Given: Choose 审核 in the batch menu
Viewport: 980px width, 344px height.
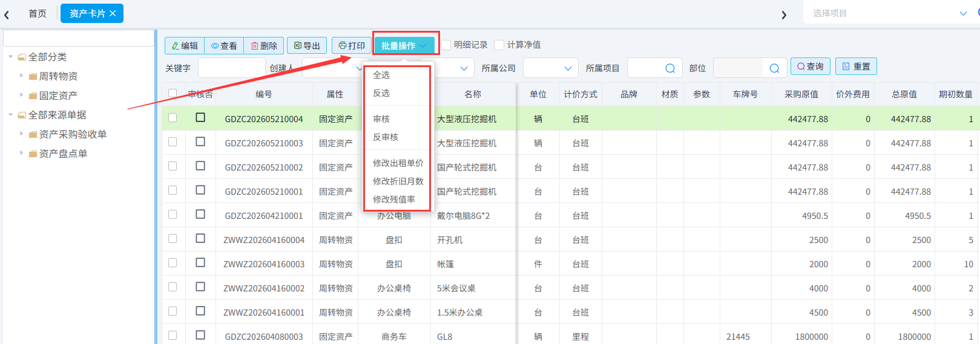Looking at the screenshot, I should point(381,119).
